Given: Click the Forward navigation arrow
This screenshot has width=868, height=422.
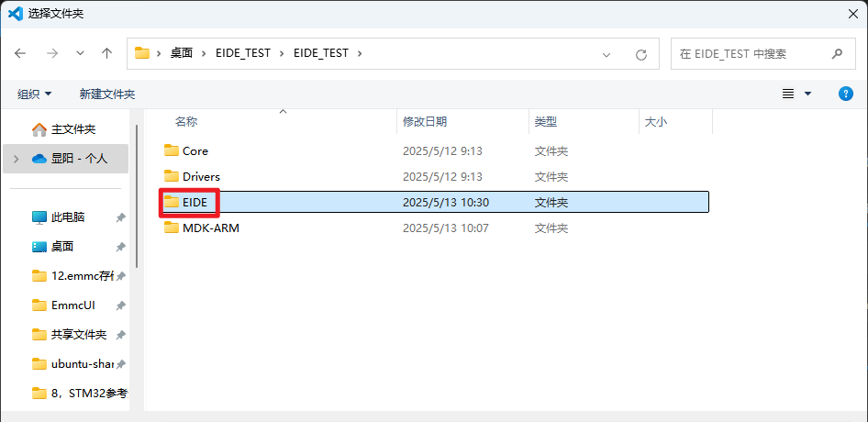Looking at the screenshot, I should tap(52, 53).
